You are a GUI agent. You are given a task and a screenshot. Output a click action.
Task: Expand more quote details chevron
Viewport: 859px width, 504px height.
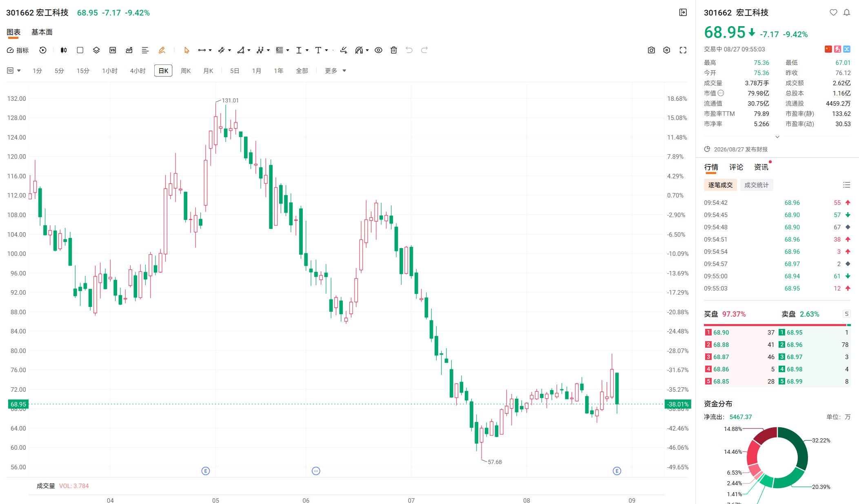777,137
